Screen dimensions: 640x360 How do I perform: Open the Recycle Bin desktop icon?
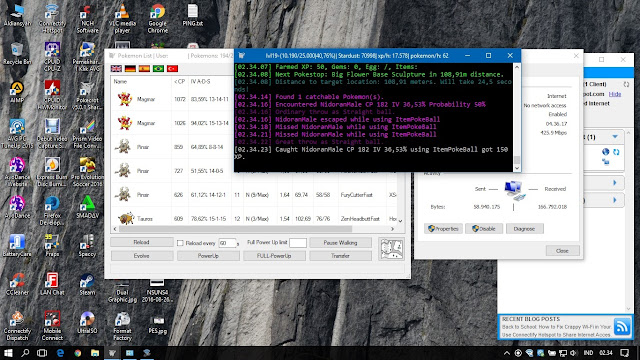pos(17,53)
